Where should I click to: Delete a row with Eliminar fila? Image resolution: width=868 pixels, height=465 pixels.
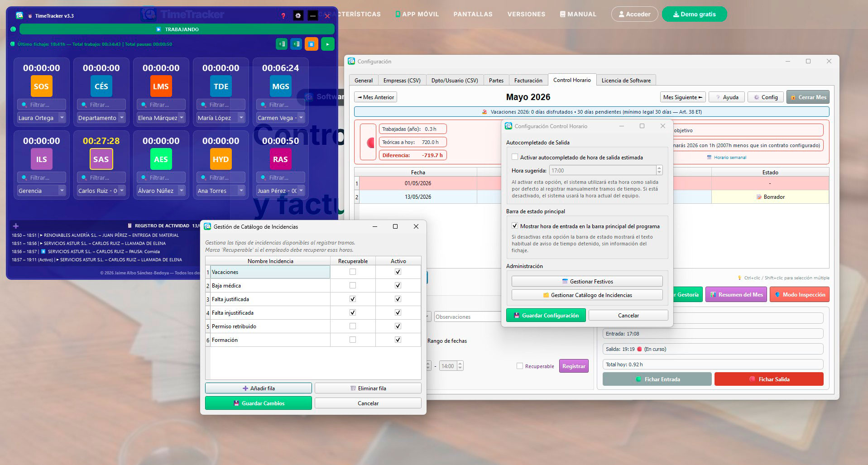(368, 388)
